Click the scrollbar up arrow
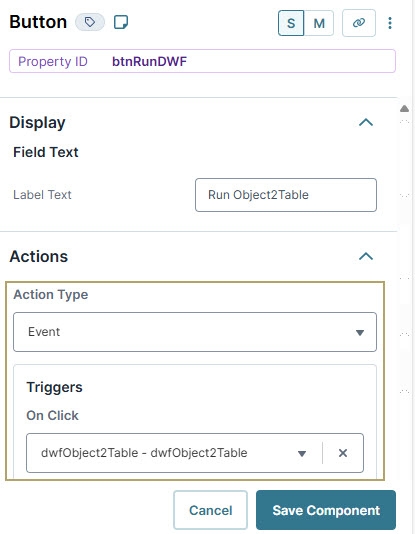Viewport: 415px width, 534px height. (x=404, y=109)
